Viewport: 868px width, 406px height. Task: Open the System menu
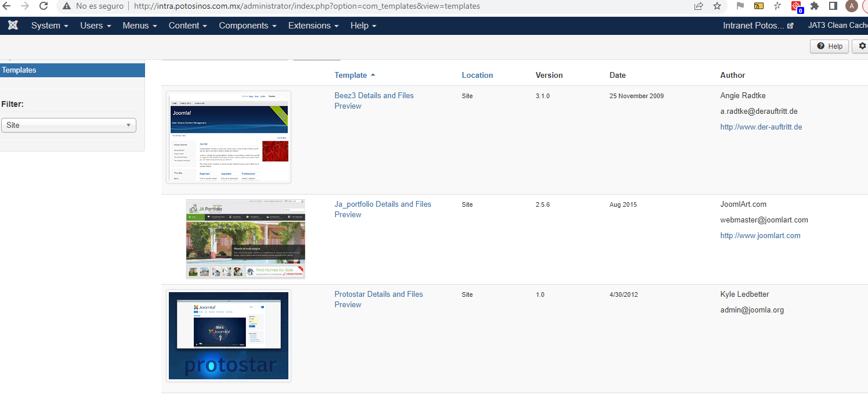tap(49, 26)
